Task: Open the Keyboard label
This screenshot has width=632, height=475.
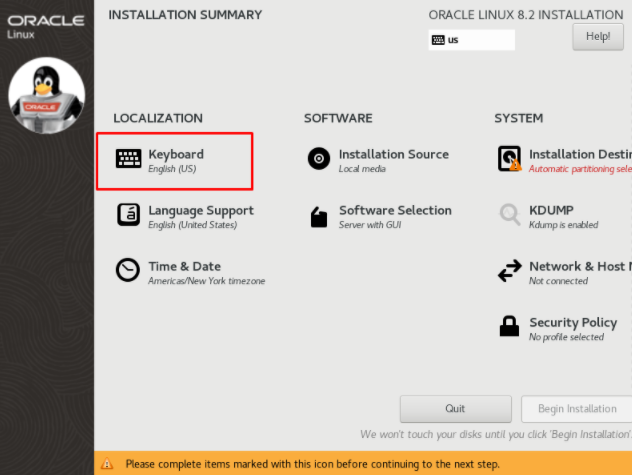Action: pyautogui.click(x=176, y=154)
